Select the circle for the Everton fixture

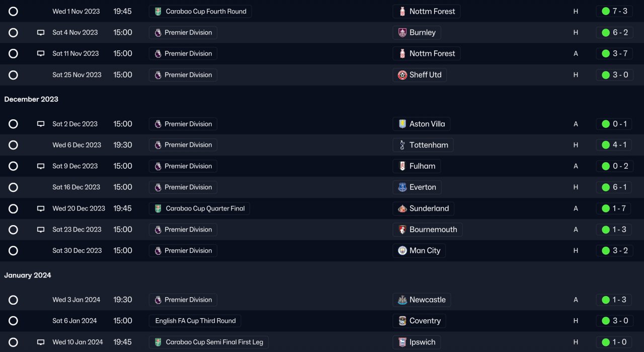pos(13,187)
